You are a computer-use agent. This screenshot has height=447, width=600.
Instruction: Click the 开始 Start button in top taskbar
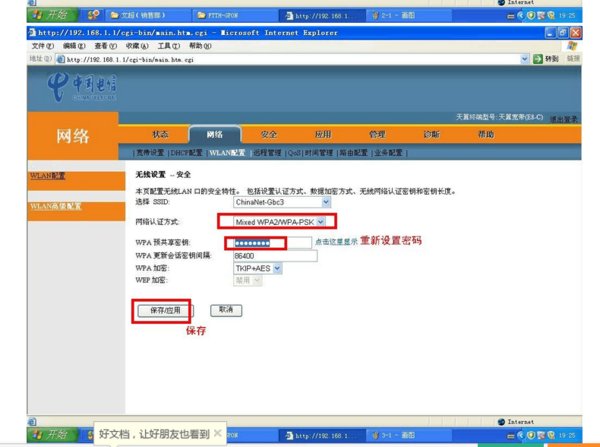coord(52,15)
